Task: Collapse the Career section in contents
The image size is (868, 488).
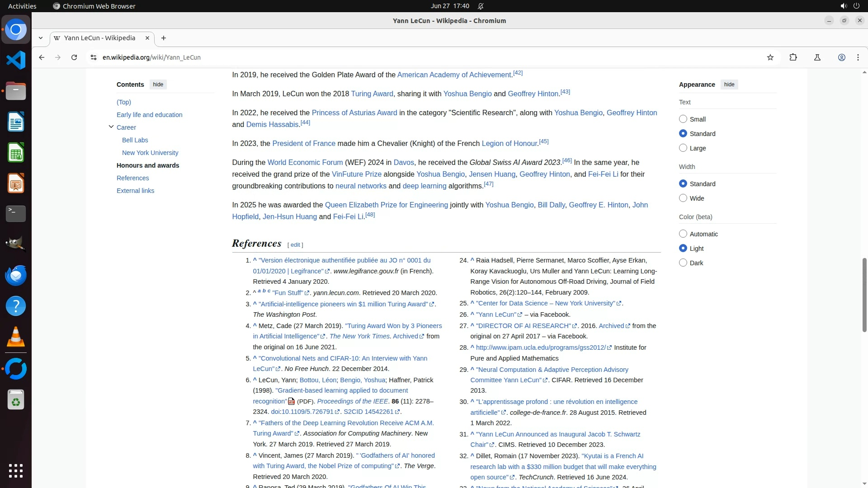Action: pyautogui.click(x=111, y=127)
